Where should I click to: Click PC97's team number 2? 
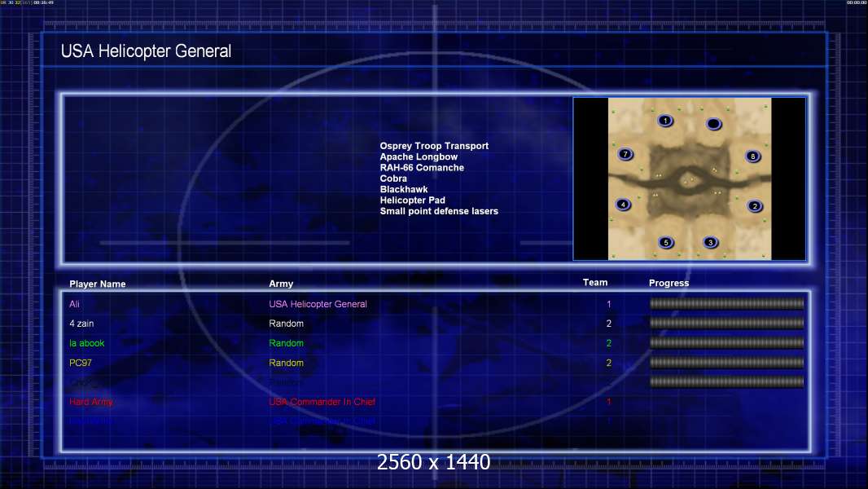pos(609,363)
